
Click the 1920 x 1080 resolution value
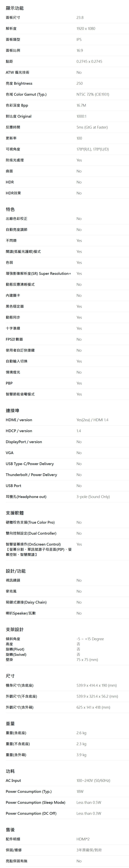(86, 29)
